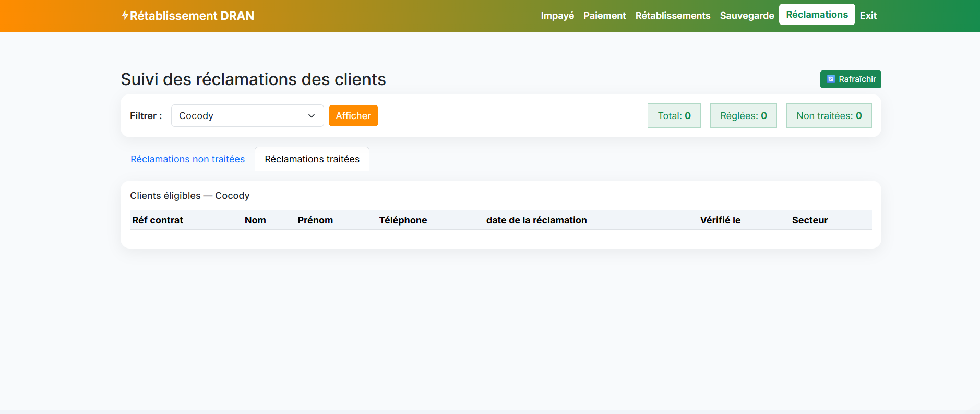The image size is (980, 414).
Task: Click the Total: 0 badge
Action: [x=674, y=116]
